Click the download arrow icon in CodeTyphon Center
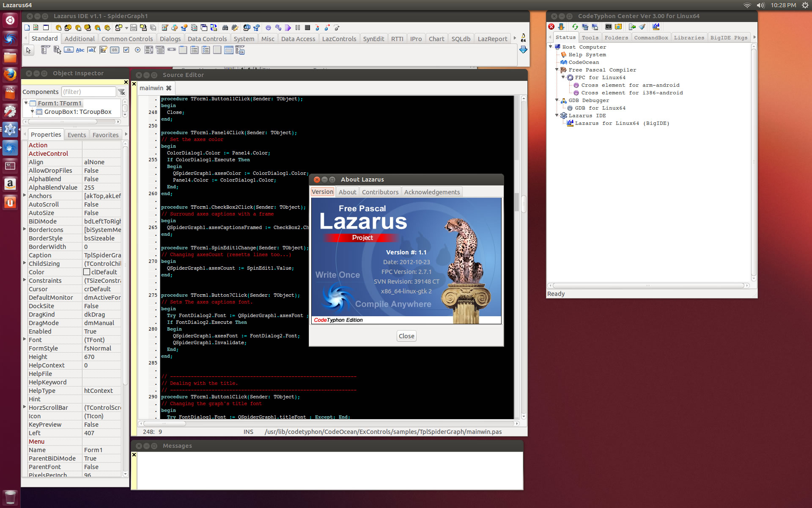 (x=561, y=27)
